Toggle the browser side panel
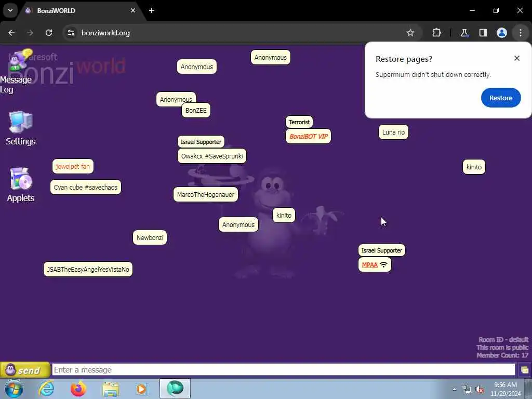The width and height of the screenshot is (532, 399). point(483,33)
